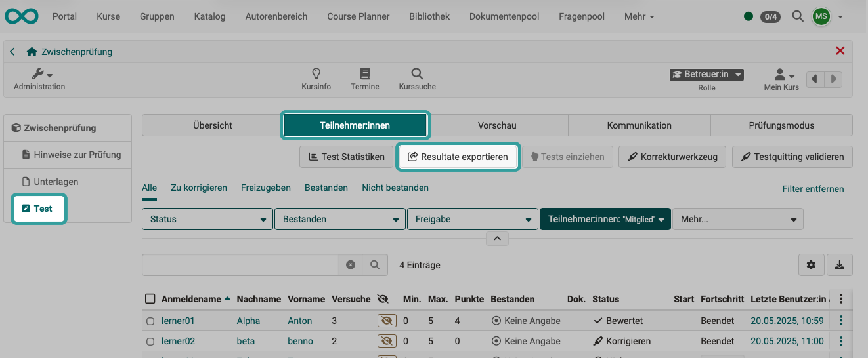Expand the user menu caret beside avatar
Image resolution: width=868 pixels, height=358 pixels.
(x=841, y=17)
